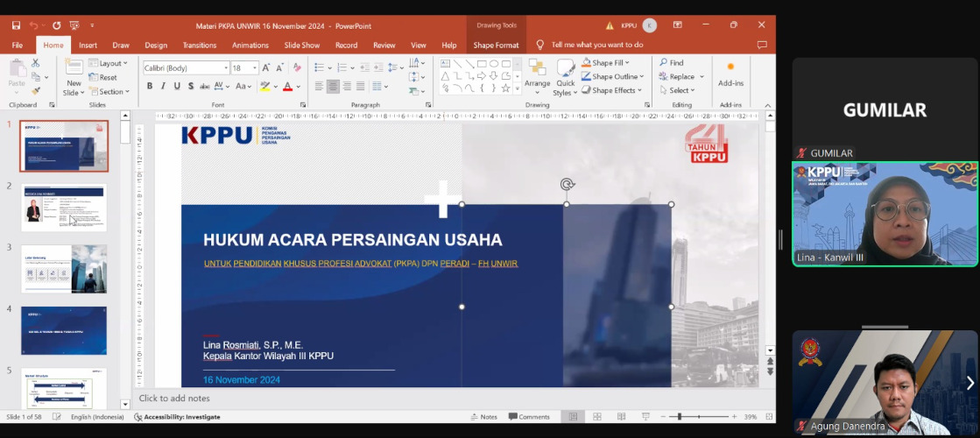Screen dimensions: 980x438
Task: Align text left in Paragraph group
Action: 319,86
